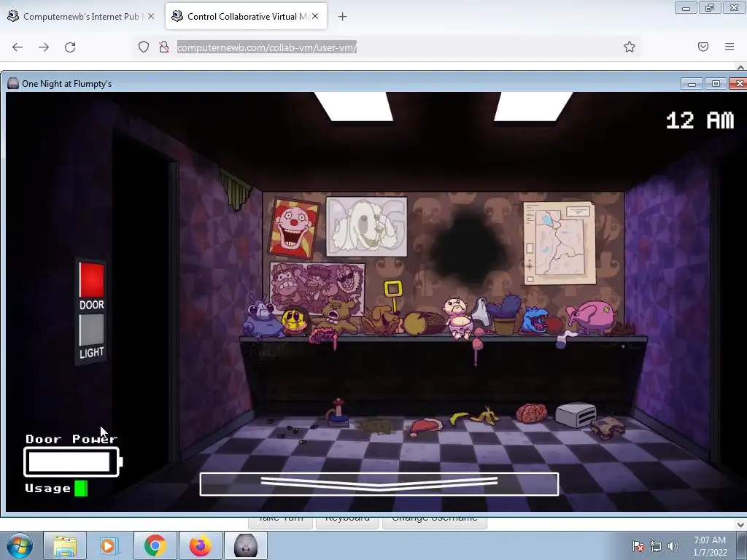Close the Computernewb's Internet Pub tab

151,17
